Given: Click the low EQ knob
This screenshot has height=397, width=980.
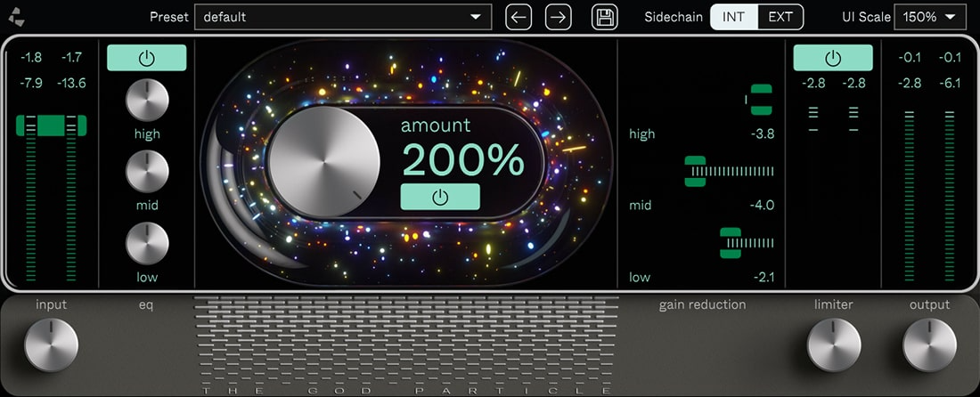Looking at the screenshot, I should [x=147, y=243].
